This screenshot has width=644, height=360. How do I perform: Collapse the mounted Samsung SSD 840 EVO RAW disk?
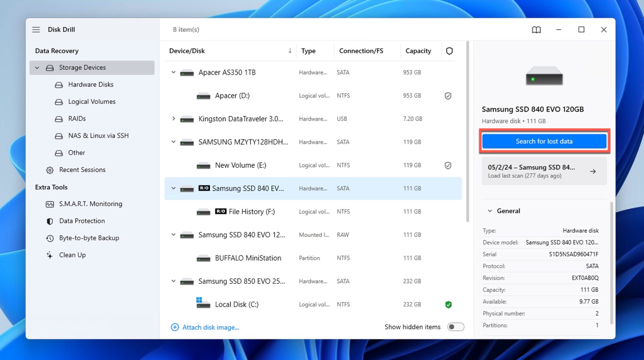click(x=173, y=235)
